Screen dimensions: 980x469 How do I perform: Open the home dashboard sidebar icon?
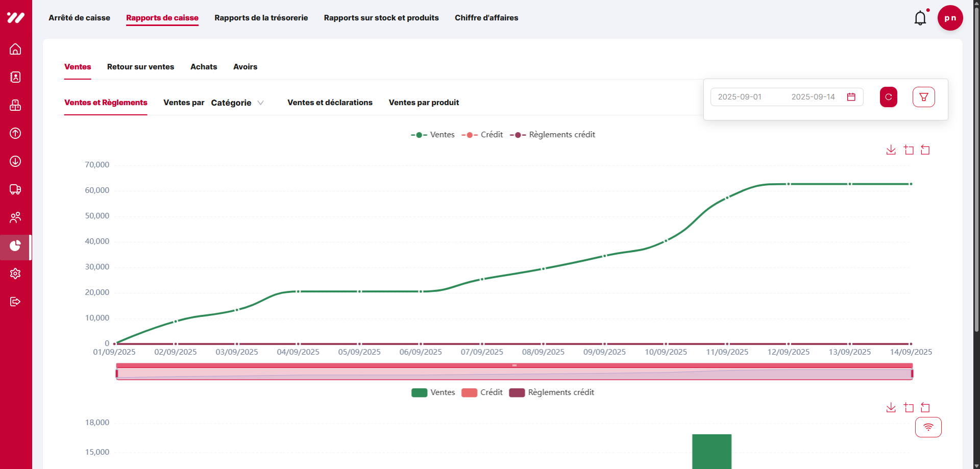(x=15, y=49)
